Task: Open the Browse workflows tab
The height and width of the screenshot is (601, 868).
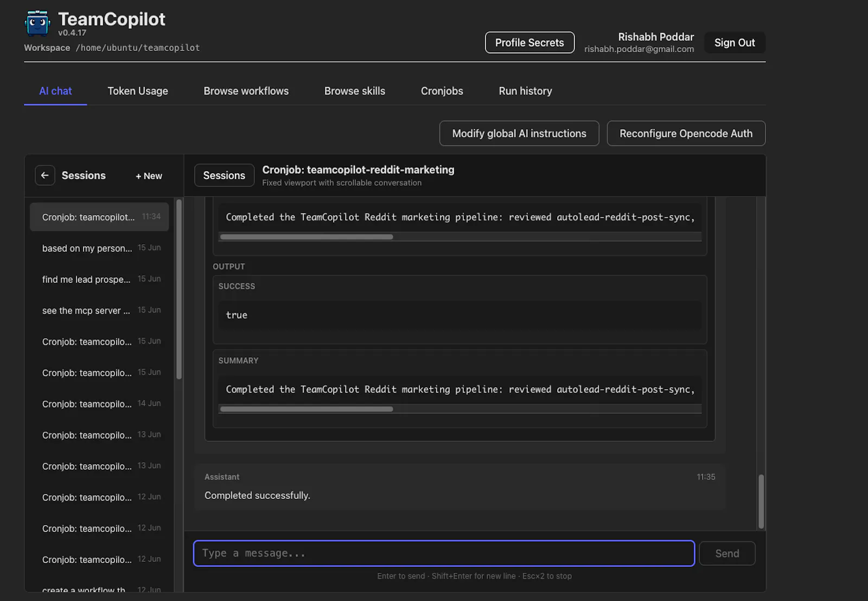Action: pyautogui.click(x=246, y=91)
